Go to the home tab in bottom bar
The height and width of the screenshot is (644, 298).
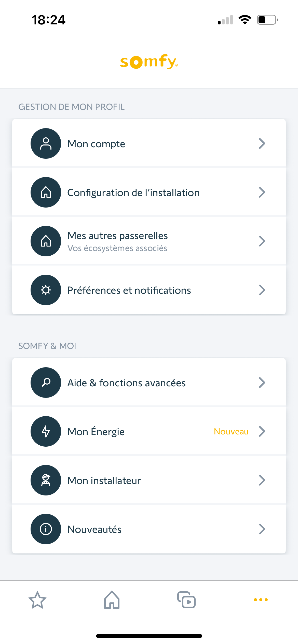tap(112, 600)
